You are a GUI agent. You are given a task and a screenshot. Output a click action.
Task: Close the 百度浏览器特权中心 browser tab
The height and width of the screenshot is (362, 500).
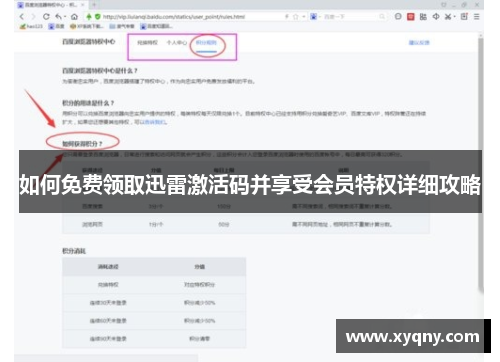[83, 5]
